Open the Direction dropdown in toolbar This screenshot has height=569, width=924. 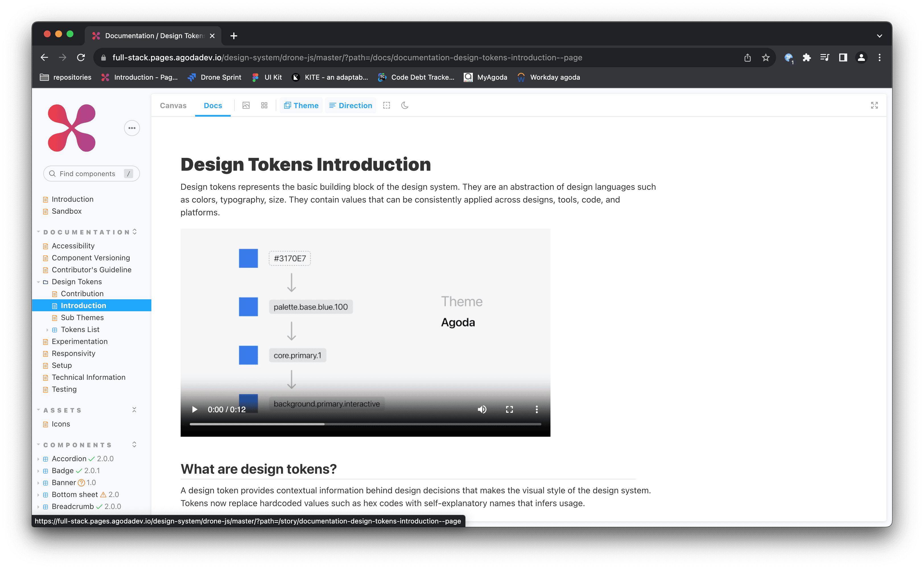coord(351,105)
